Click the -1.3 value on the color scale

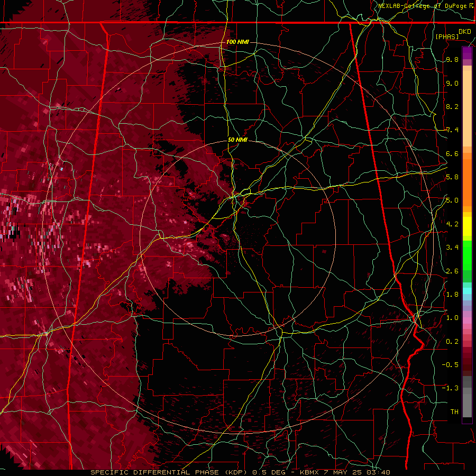[x=450, y=388]
